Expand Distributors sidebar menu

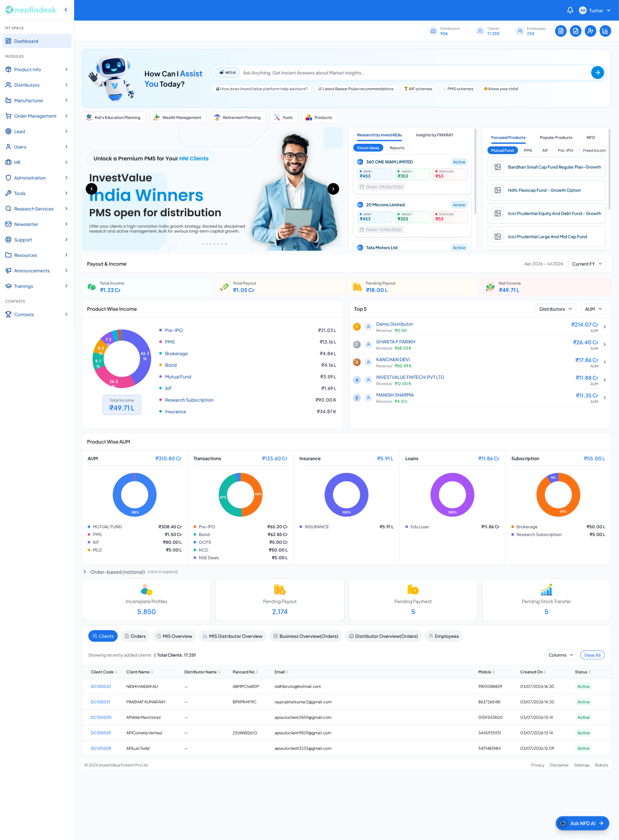click(37, 85)
